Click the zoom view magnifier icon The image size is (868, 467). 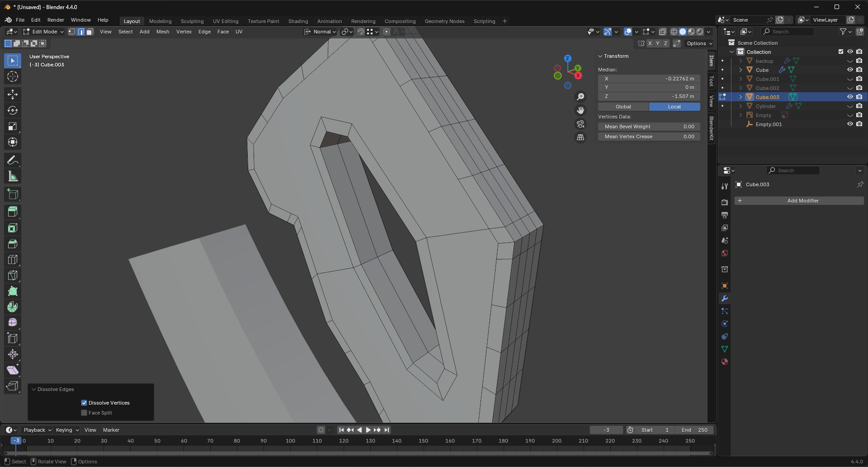(x=580, y=97)
